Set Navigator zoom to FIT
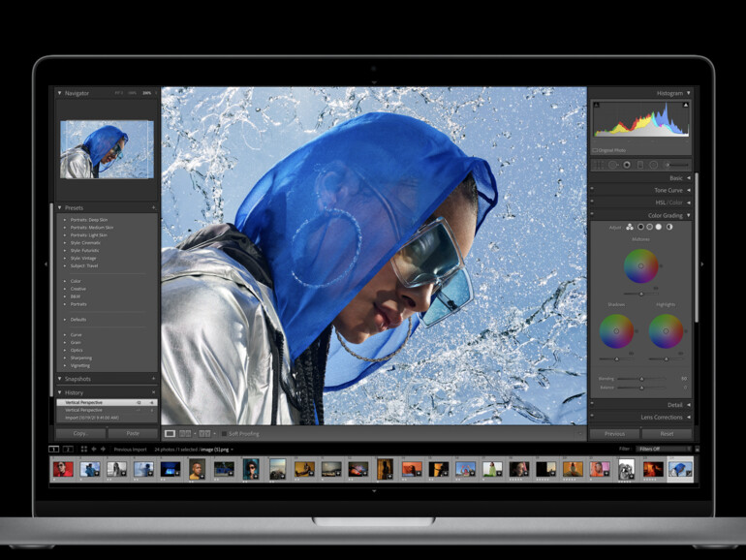The height and width of the screenshot is (560, 746). click(x=118, y=93)
